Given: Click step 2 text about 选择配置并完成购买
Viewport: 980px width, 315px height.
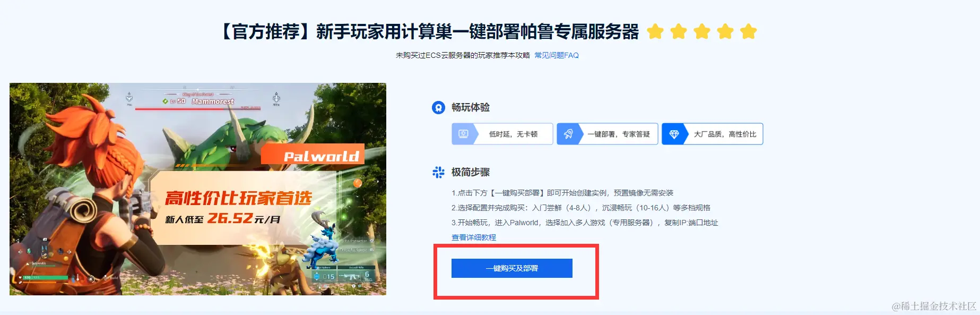Looking at the screenshot, I should coord(581,208).
